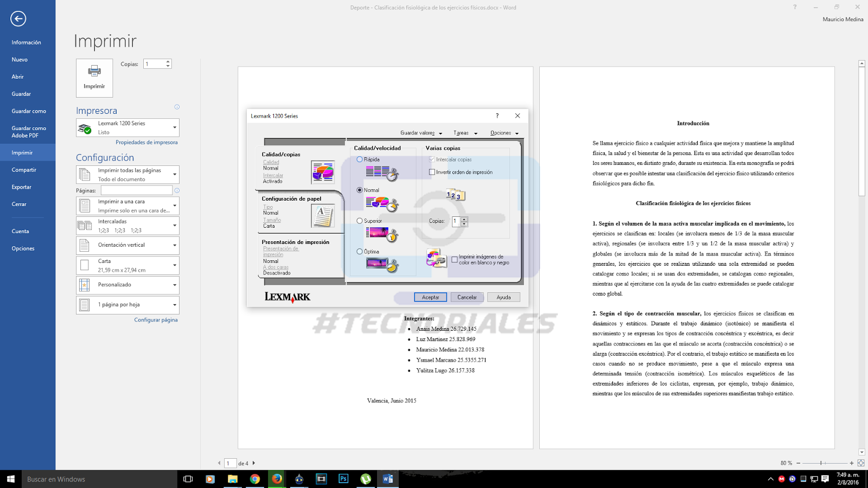The width and height of the screenshot is (868, 488).
Task: Open the Windows Start menu
Action: (x=11, y=479)
